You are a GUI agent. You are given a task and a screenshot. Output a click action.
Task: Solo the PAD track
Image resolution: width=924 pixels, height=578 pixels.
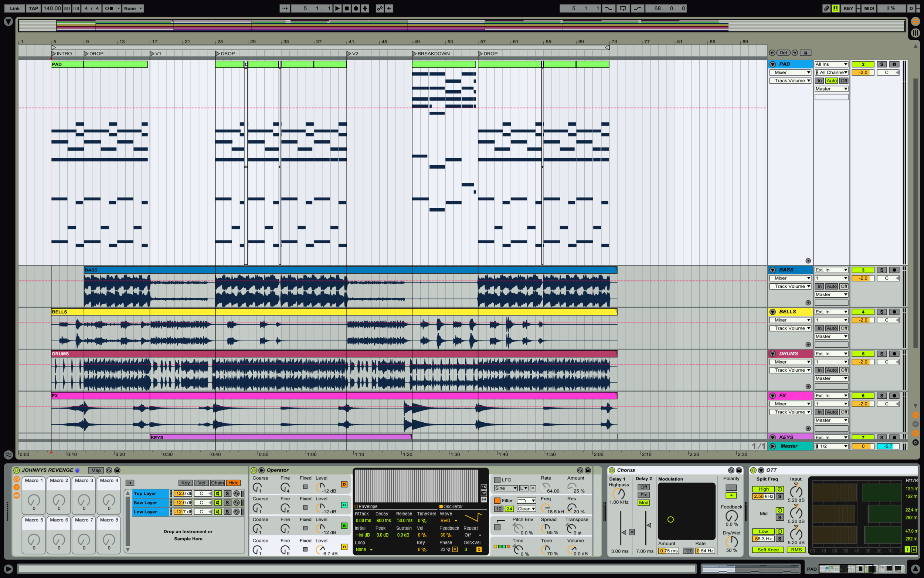pyautogui.click(x=881, y=64)
